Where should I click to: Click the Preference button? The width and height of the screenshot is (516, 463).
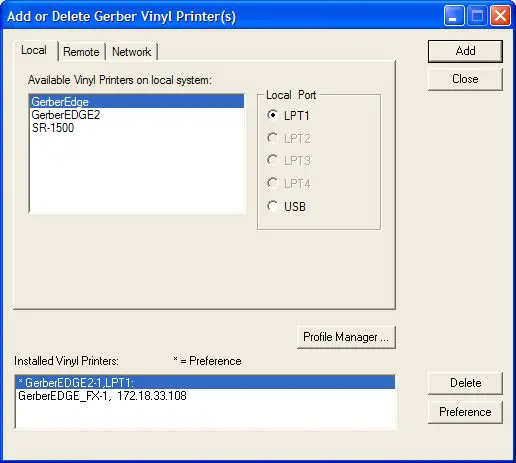465,412
